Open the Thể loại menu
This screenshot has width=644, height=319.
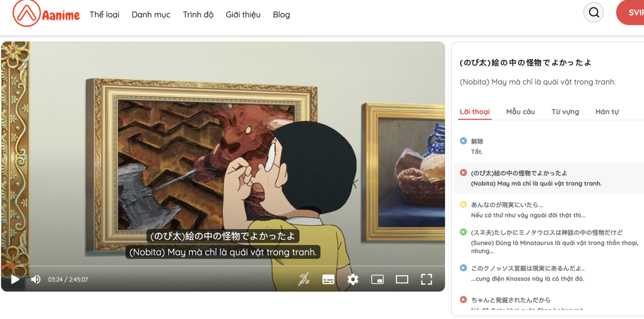point(104,14)
